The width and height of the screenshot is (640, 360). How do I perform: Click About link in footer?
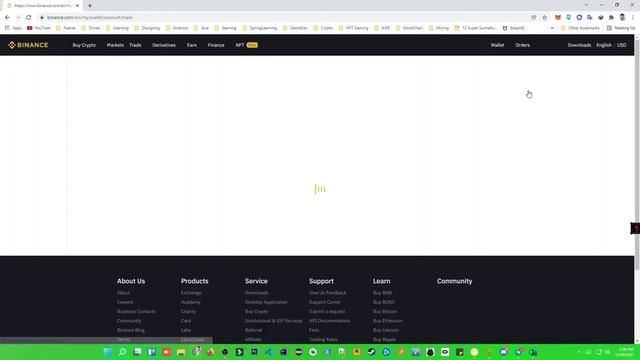click(x=123, y=293)
